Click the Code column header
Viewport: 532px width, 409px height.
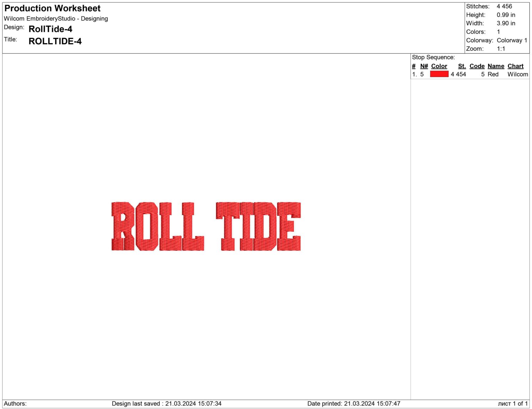point(477,66)
